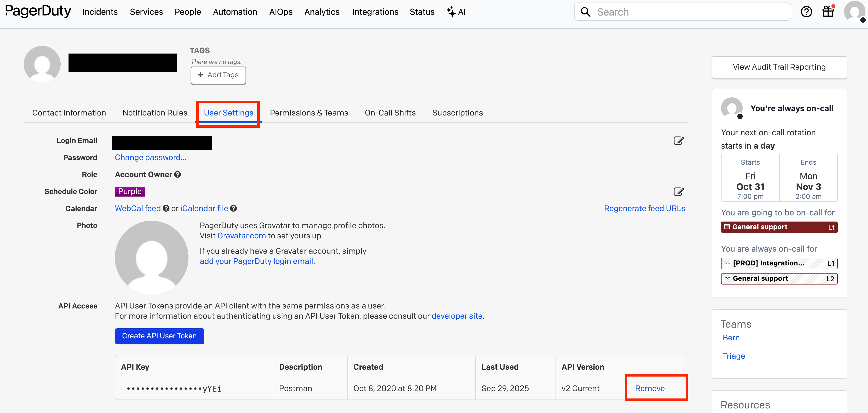868x413 pixels.
Task: Click the PagerDuty logo
Action: [38, 11]
